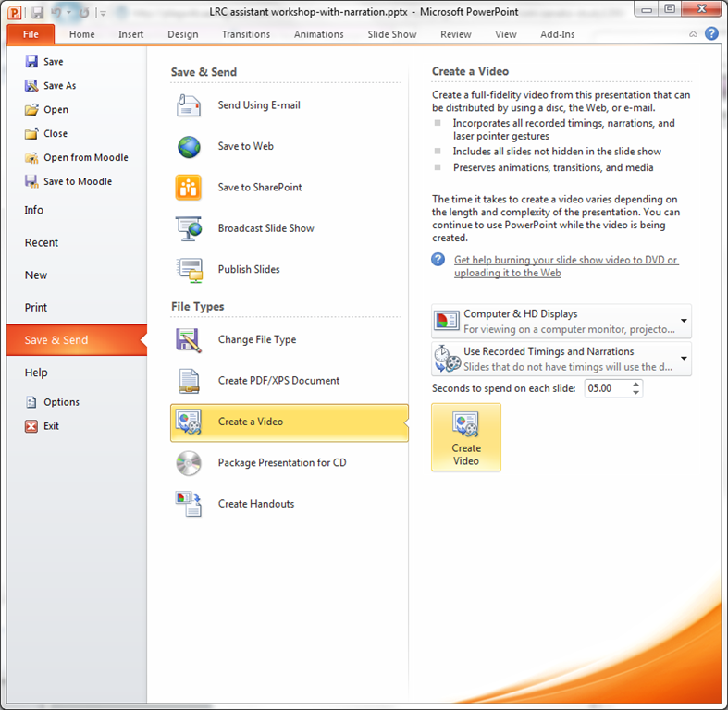
Task: Select Package Presentation for CD icon
Action: 189,462
